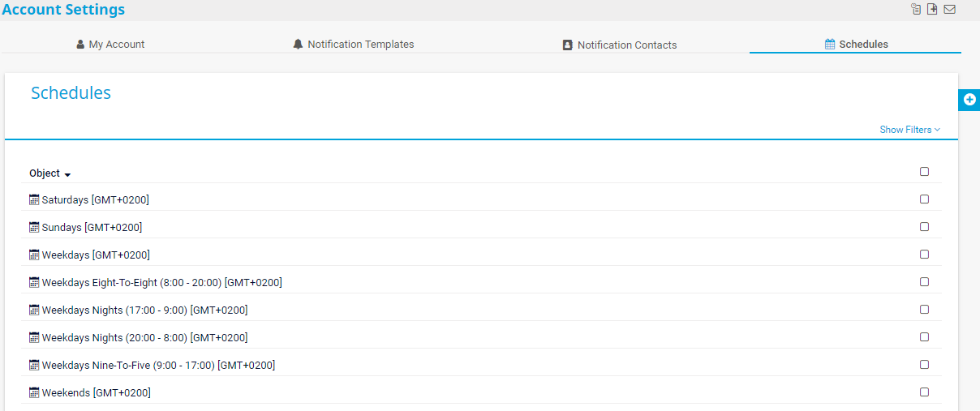Click the blue plus add schedule button

[969, 100]
